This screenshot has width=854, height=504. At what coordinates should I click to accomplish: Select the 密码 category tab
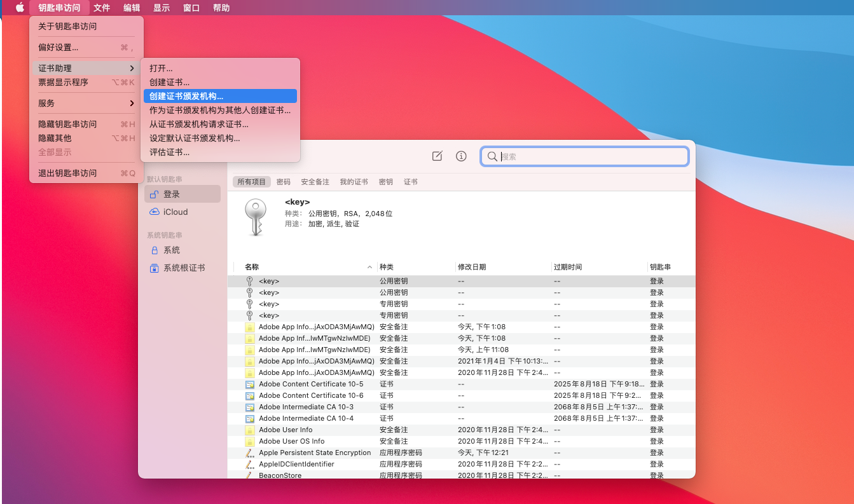[284, 182]
